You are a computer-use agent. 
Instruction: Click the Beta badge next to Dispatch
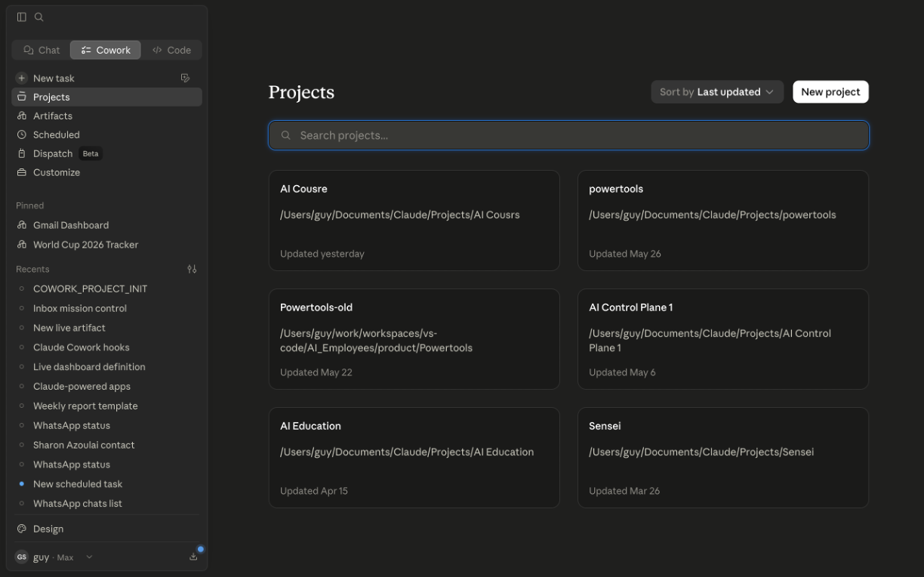coord(91,153)
